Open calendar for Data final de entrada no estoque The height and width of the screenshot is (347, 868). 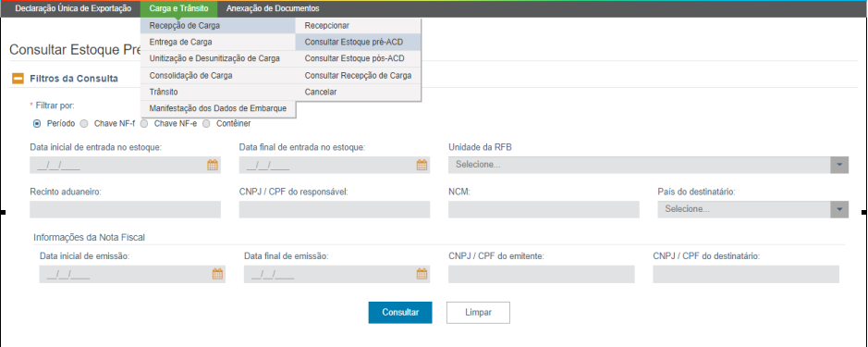point(422,165)
